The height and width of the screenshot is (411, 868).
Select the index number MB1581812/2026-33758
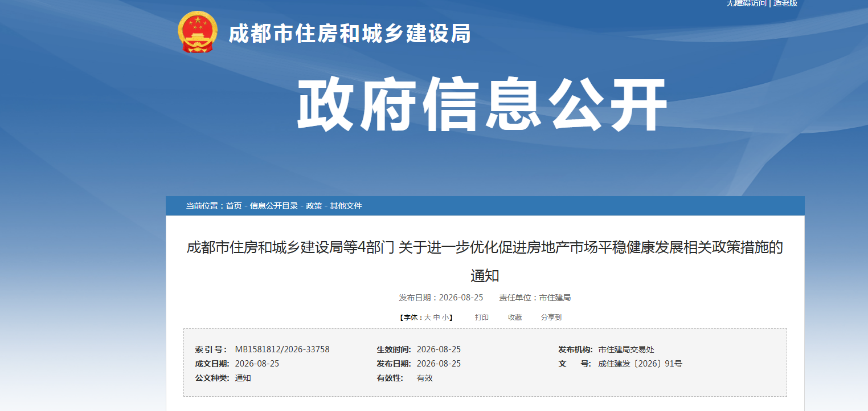coord(282,349)
